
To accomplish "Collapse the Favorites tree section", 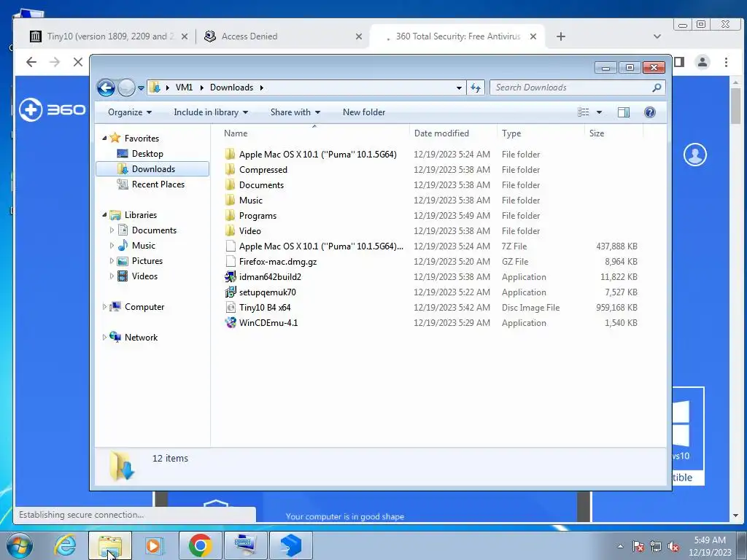I will click(x=104, y=139).
